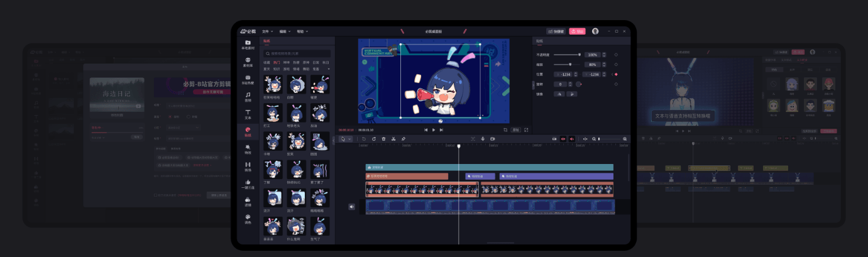Open the 转场 transitions panel
Viewport: 868px width, 257px height.
[248, 167]
